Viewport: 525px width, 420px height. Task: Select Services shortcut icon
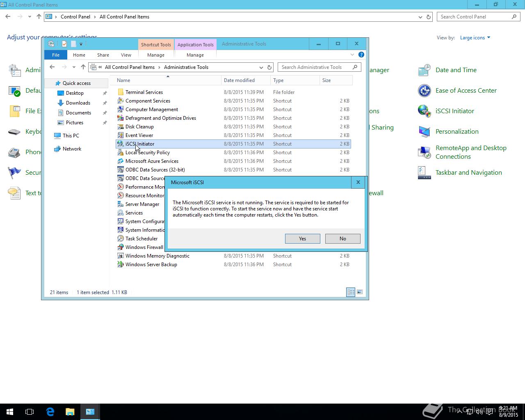click(x=121, y=213)
